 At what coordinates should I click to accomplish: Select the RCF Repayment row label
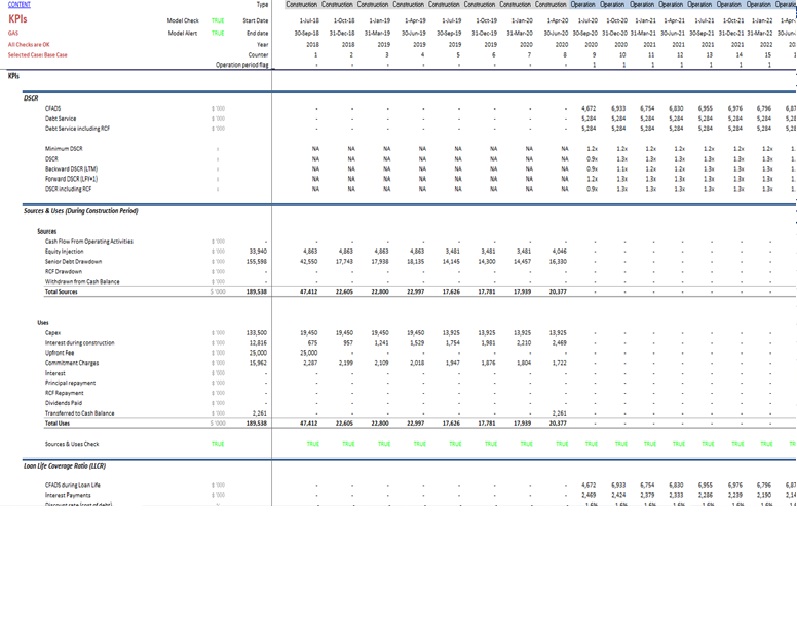click(x=64, y=393)
